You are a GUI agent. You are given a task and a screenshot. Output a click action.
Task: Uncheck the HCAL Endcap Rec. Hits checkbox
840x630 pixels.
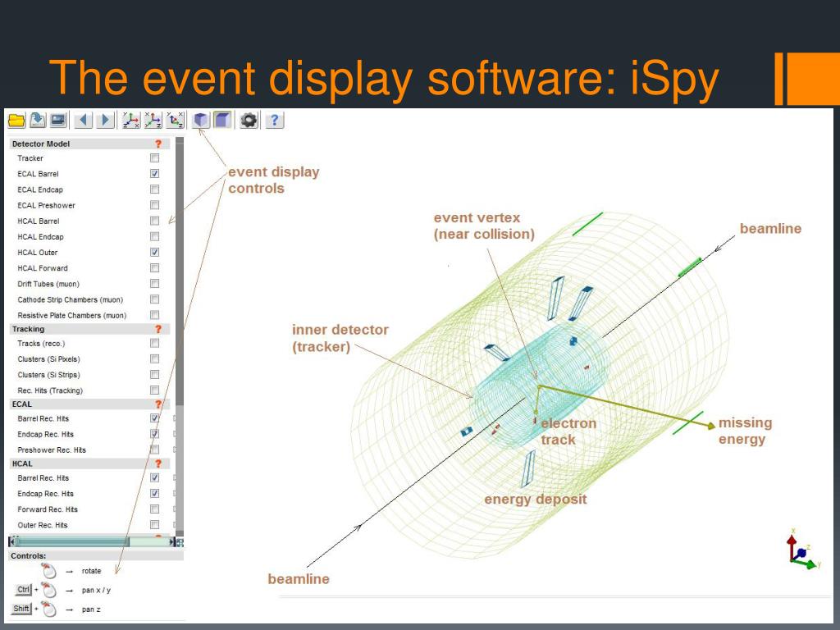tap(154, 493)
